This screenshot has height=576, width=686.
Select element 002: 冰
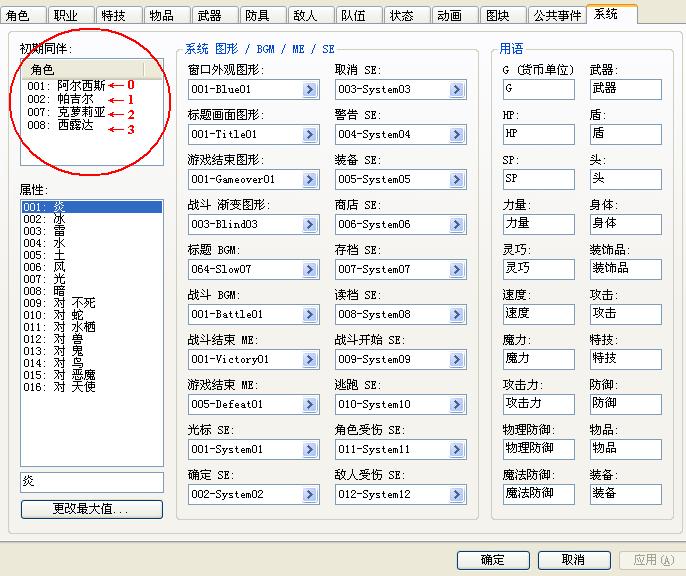point(92,219)
